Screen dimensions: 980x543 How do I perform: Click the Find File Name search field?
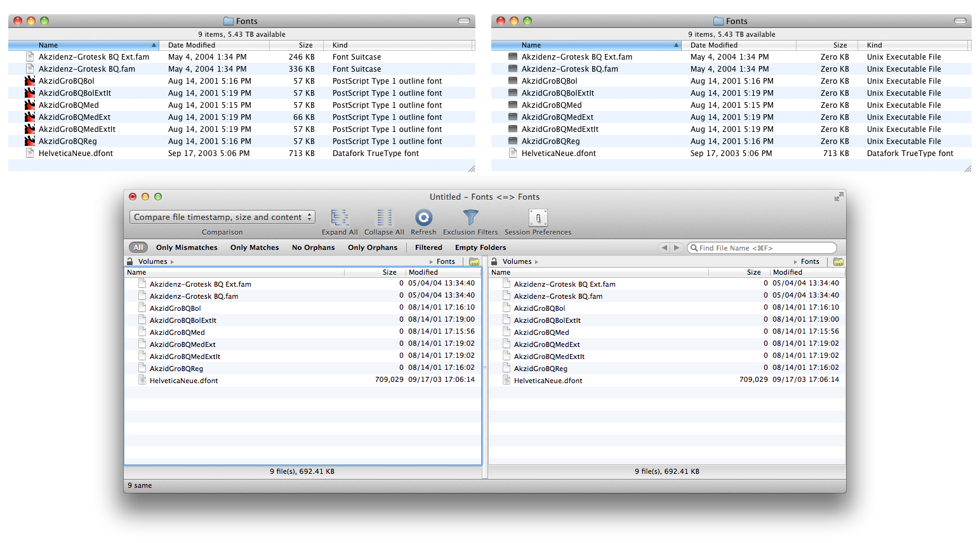pos(762,248)
